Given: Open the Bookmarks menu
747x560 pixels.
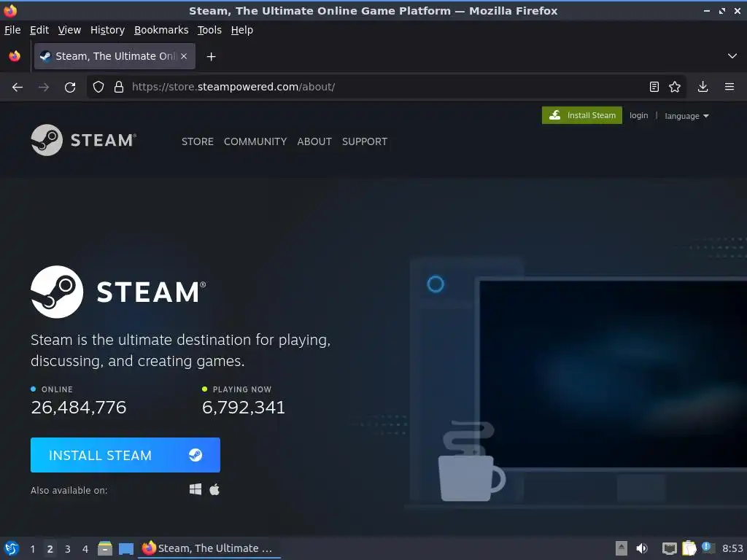Looking at the screenshot, I should pos(161,30).
